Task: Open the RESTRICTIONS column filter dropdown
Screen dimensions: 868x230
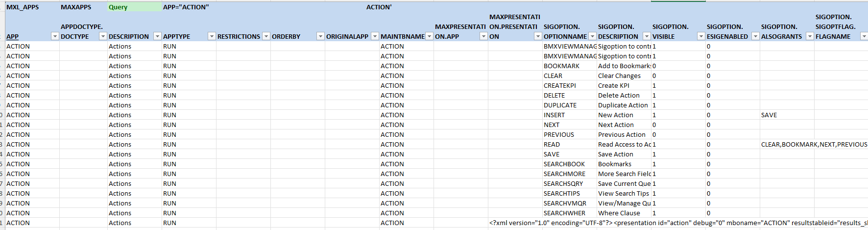Action: coord(266,36)
